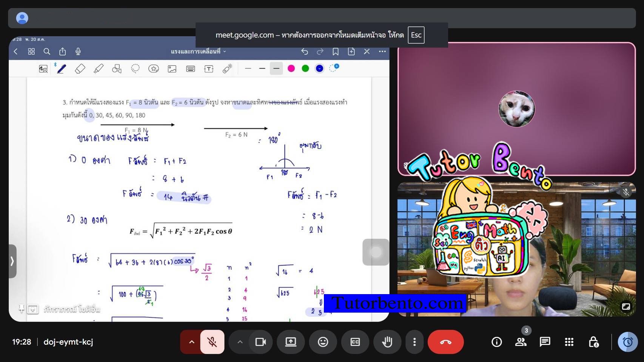Tap the share/export icon

(63, 52)
